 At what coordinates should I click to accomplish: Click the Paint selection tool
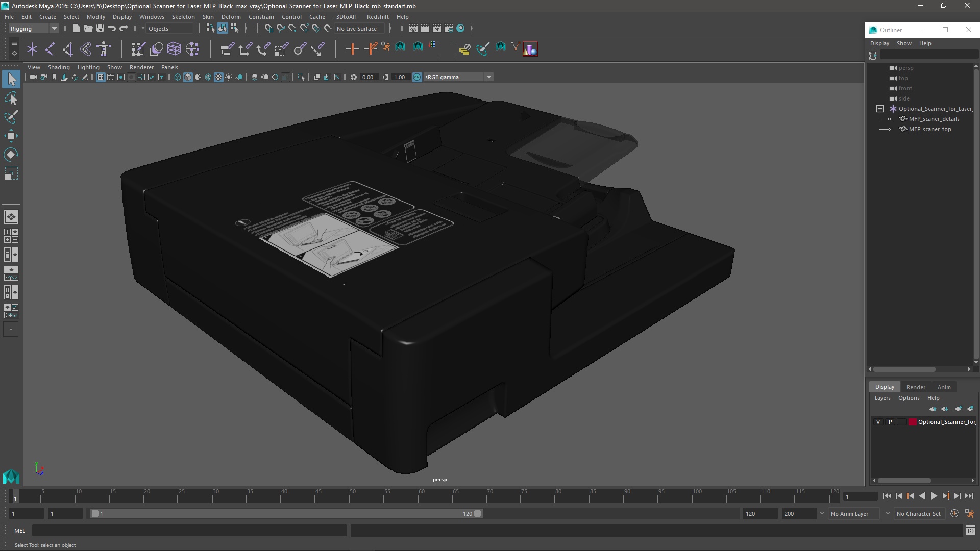tap(11, 117)
